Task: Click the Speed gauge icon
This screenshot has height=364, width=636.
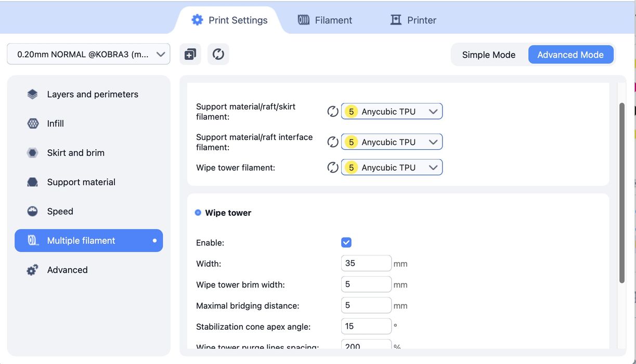Action: (32, 211)
